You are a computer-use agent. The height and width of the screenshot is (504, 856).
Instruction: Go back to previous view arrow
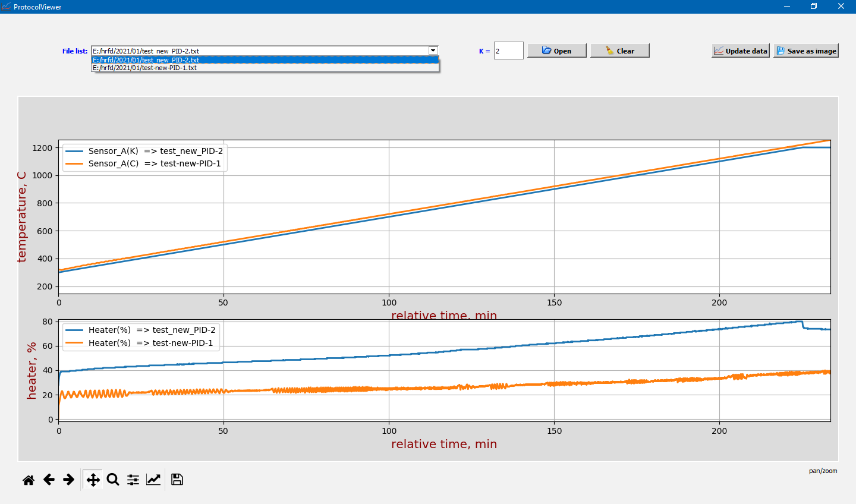(x=49, y=480)
